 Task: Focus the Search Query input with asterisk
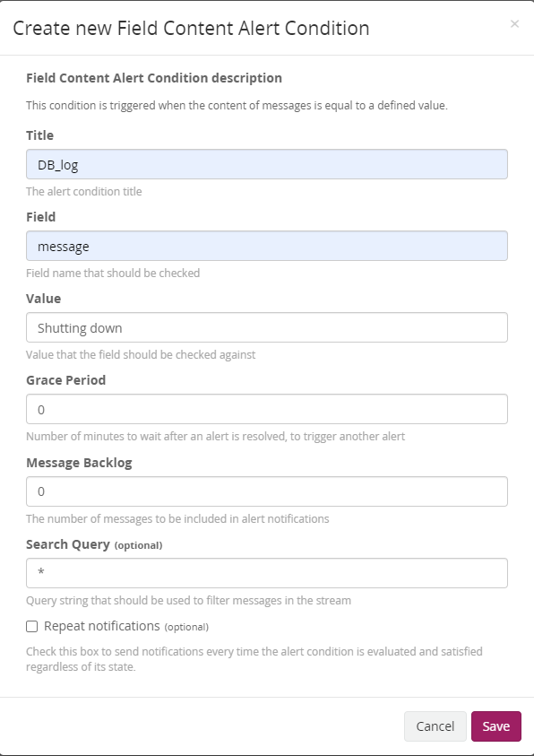tap(267, 573)
